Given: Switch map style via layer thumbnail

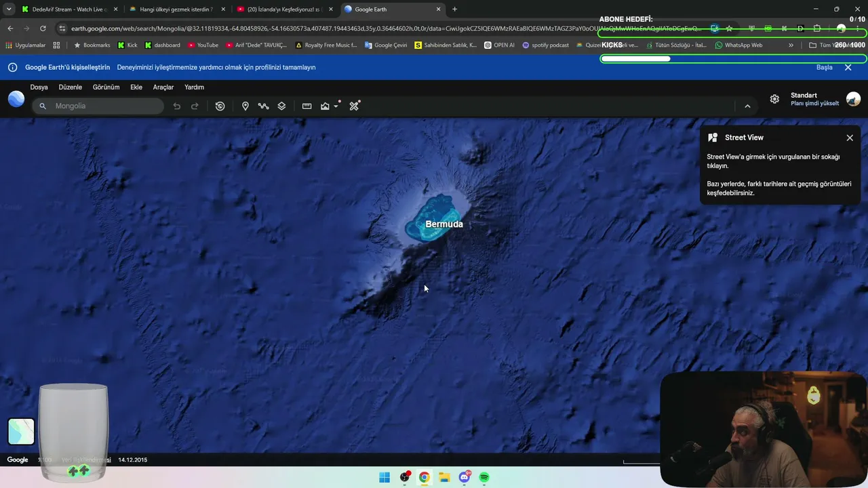Looking at the screenshot, I should (x=21, y=432).
